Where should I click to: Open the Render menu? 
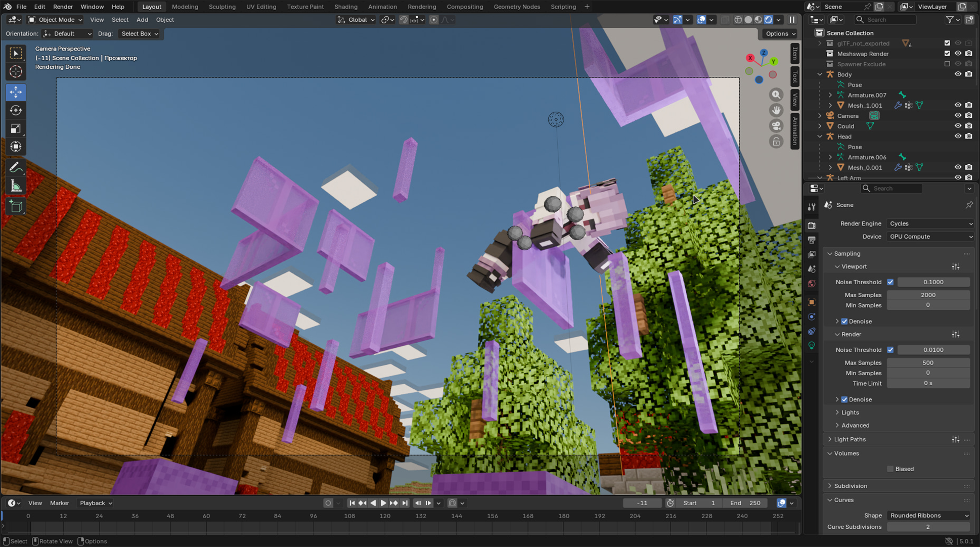click(x=63, y=7)
